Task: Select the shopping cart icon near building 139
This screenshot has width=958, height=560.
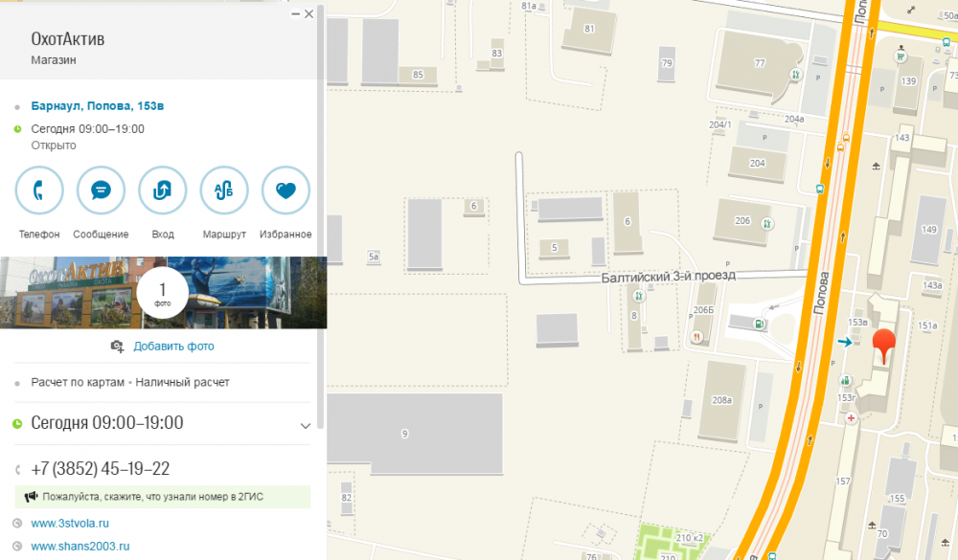Action: (x=901, y=56)
